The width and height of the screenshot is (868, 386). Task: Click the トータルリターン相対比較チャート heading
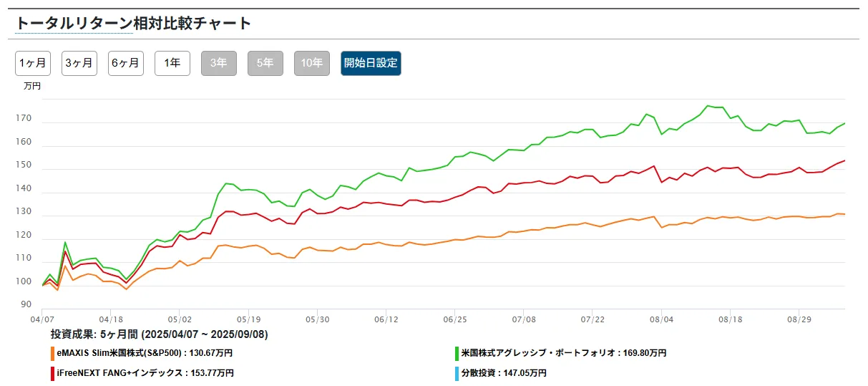point(133,23)
